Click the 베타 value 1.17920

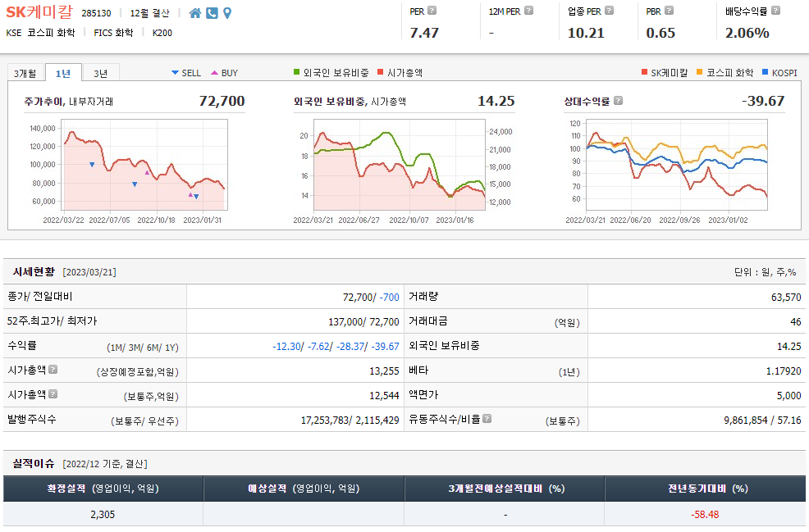[x=784, y=371]
